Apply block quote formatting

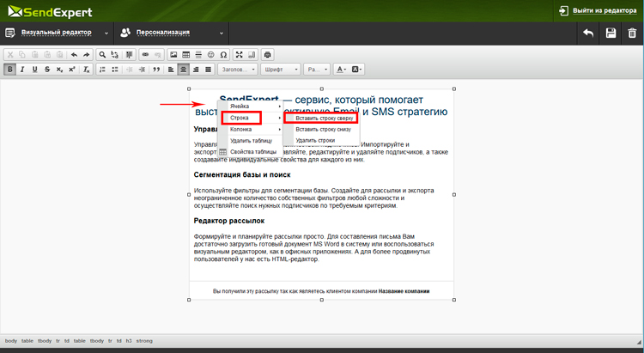pyautogui.click(x=156, y=70)
